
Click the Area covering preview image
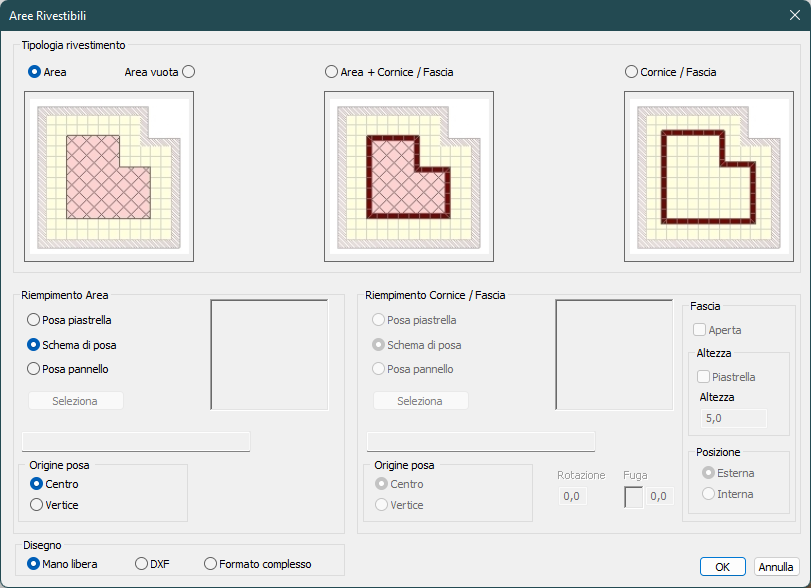(x=109, y=176)
